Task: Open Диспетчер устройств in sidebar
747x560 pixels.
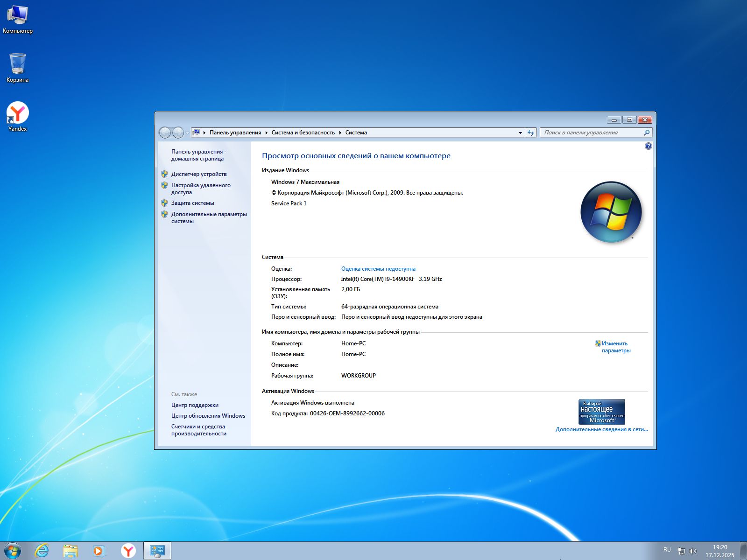Action: coord(199,174)
